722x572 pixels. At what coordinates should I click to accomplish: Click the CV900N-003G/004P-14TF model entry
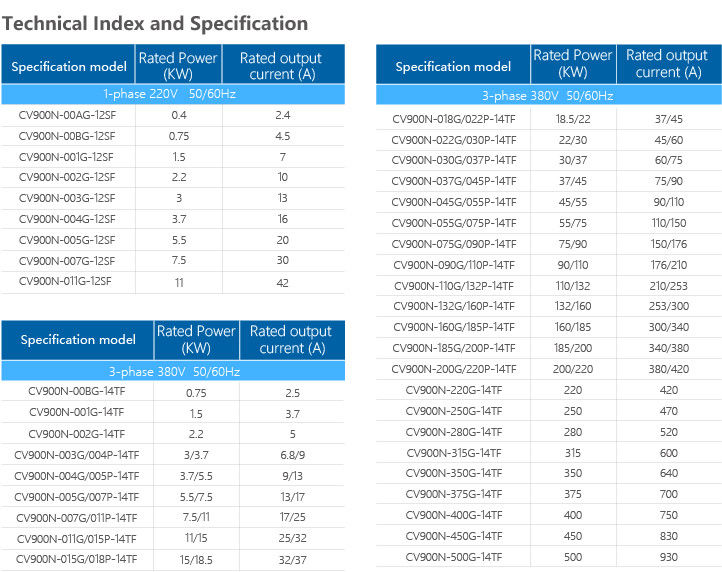coord(77,454)
